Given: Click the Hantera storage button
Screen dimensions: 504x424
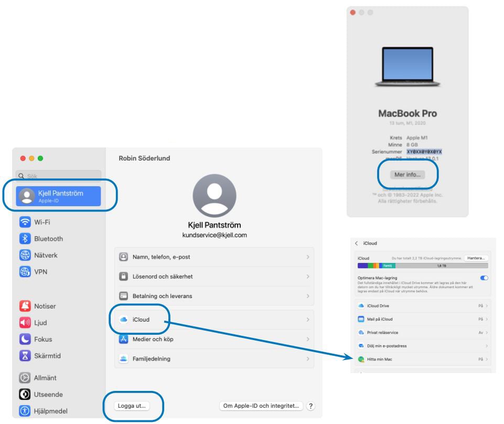Looking at the screenshot, I should point(477,258).
